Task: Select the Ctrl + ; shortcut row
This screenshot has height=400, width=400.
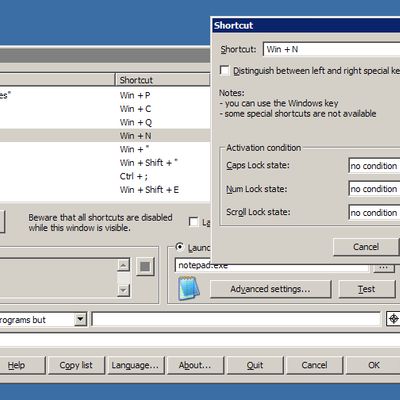Action: (105, 176)
